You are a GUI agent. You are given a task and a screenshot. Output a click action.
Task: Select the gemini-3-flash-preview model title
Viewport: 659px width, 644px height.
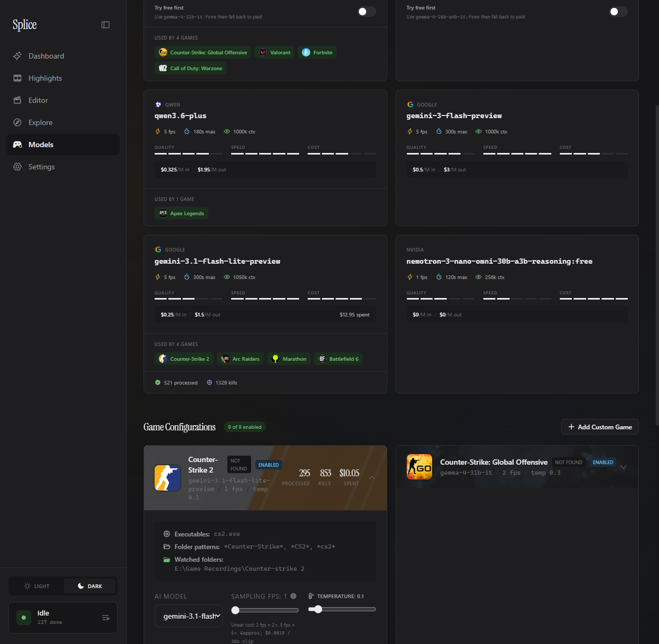[x=454, y=116]
